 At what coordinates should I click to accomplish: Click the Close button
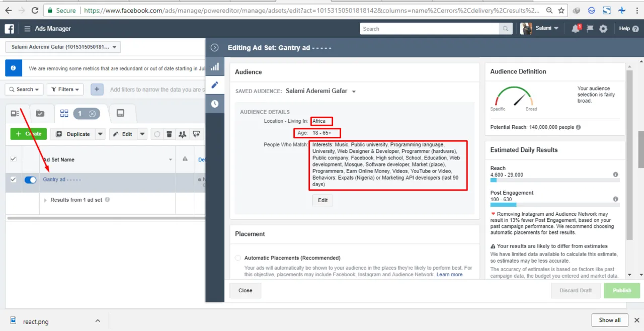246,290
